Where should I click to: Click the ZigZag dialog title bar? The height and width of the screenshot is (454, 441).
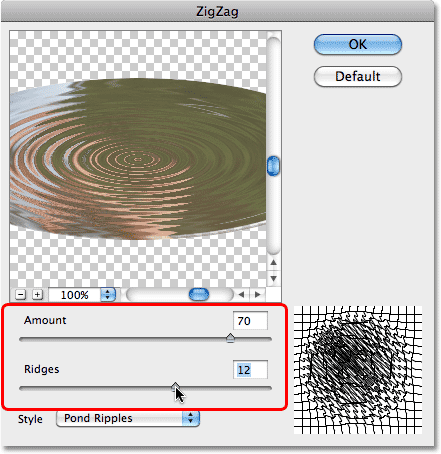point(217,11)
